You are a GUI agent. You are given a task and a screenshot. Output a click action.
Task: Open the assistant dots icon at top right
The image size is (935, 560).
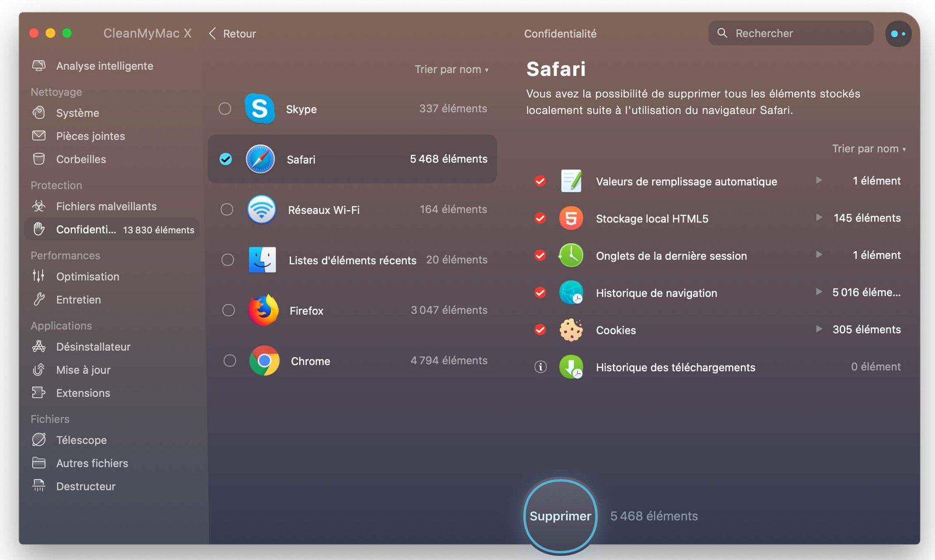(x=898, y=34)
